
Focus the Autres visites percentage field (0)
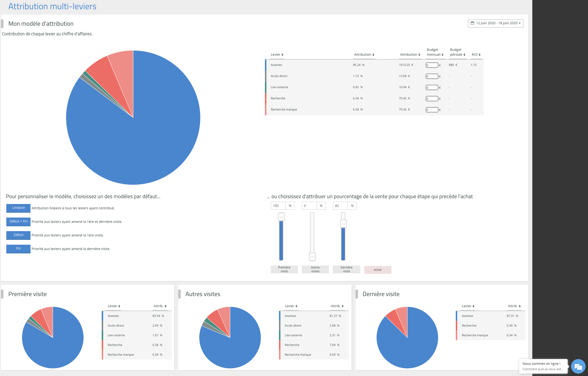pos(309,206)
